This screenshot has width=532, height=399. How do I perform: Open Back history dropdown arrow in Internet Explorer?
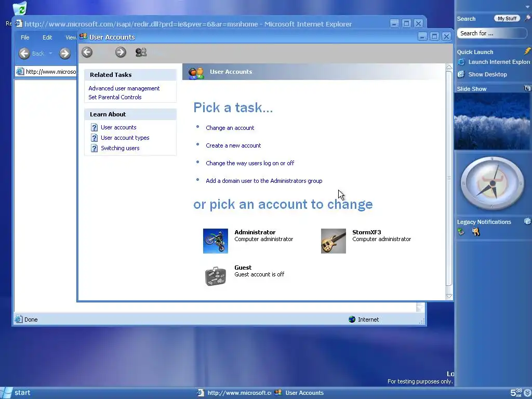[50, 54]
